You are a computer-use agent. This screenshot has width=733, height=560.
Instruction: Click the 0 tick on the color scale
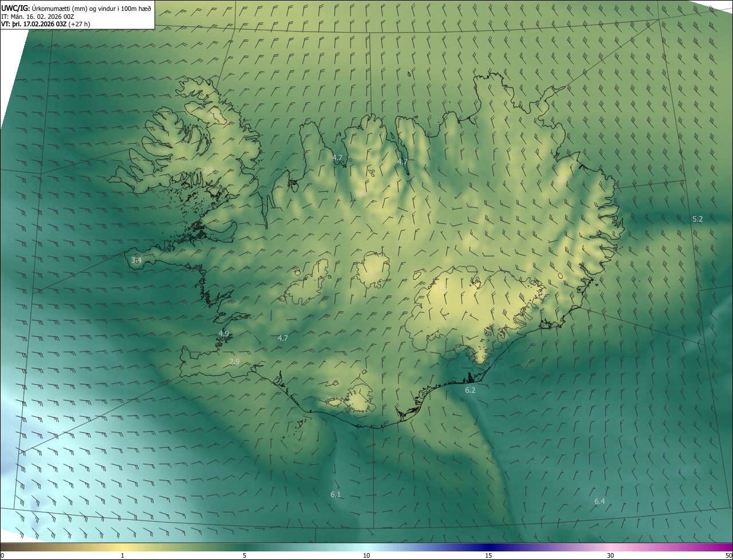2,555
